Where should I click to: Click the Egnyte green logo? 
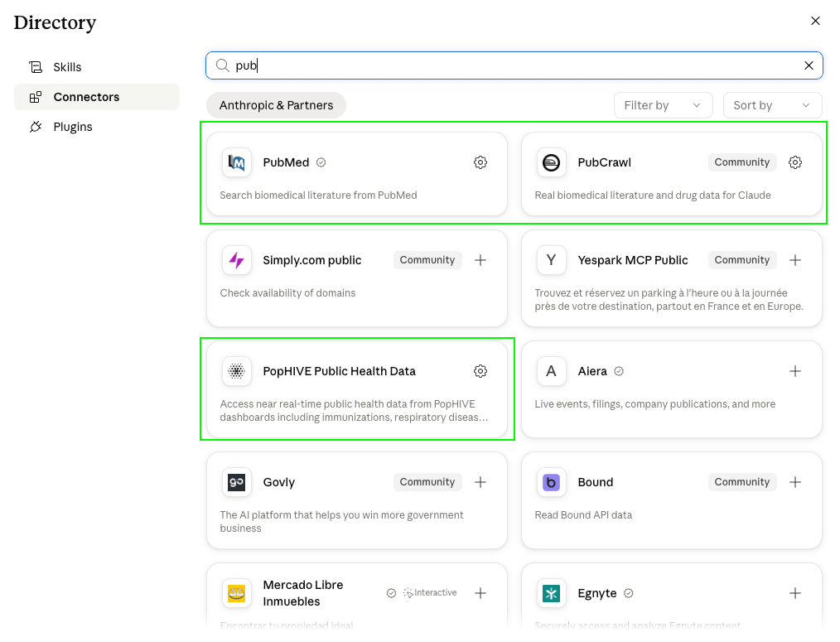pyautogui.click(x=551, y=592)
